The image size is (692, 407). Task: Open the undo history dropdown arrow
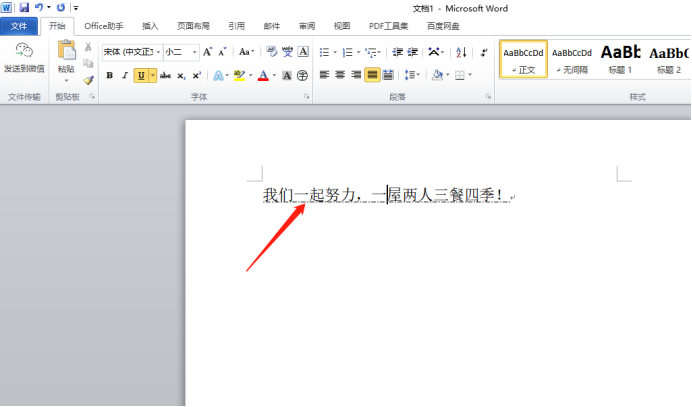coord(49,8)
